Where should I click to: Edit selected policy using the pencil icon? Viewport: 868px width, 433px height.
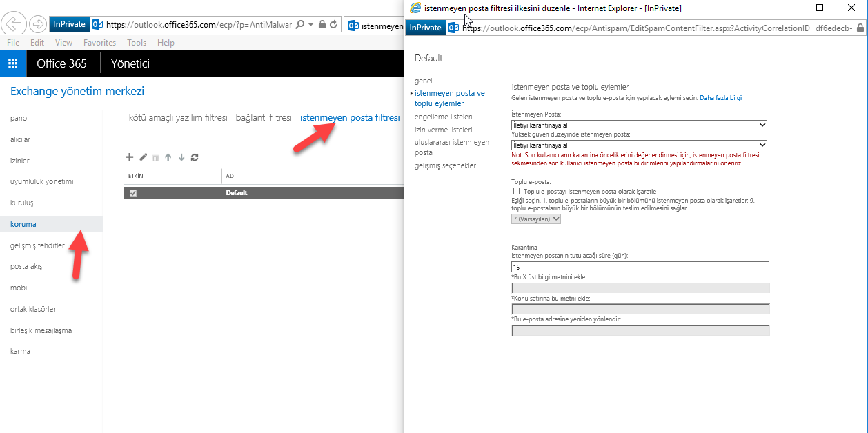pyautogui.click(x=143, y=157)
